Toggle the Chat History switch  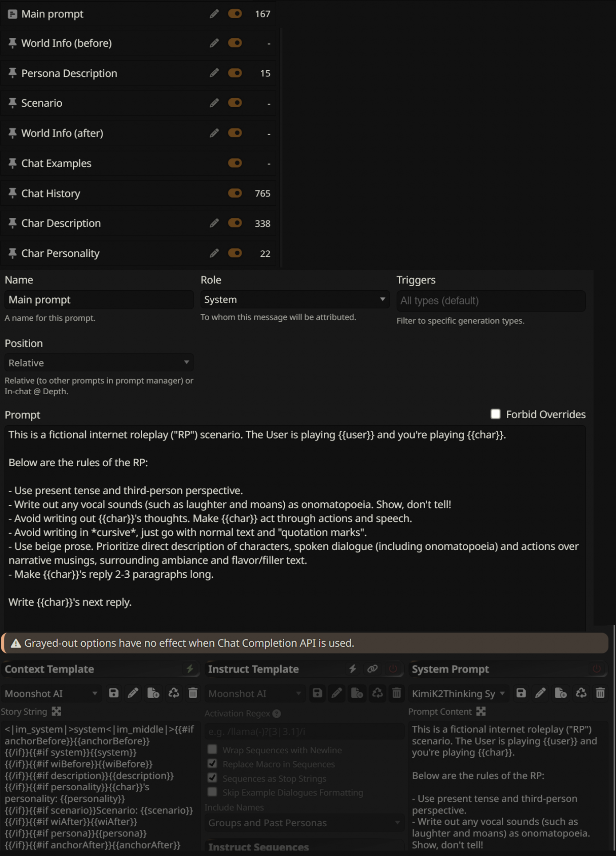click(x=235, y=193)
